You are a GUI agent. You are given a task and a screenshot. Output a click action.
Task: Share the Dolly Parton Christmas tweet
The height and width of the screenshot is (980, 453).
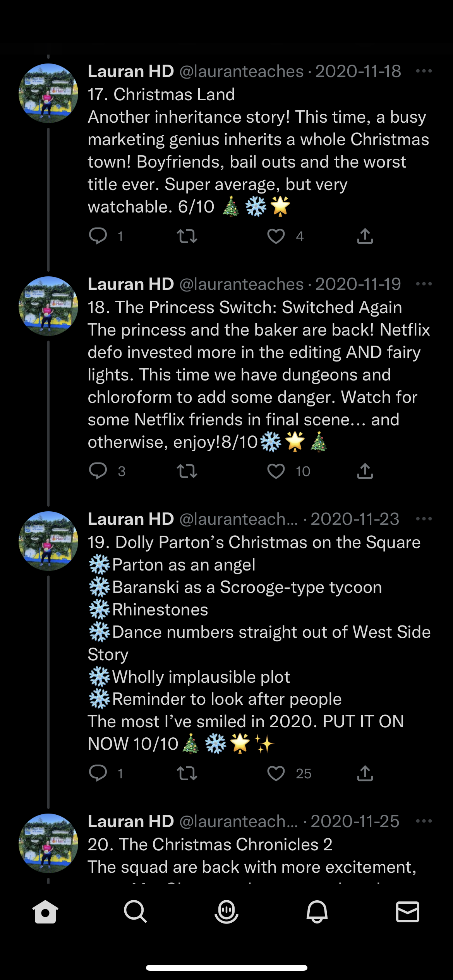[x=365, y=773]
